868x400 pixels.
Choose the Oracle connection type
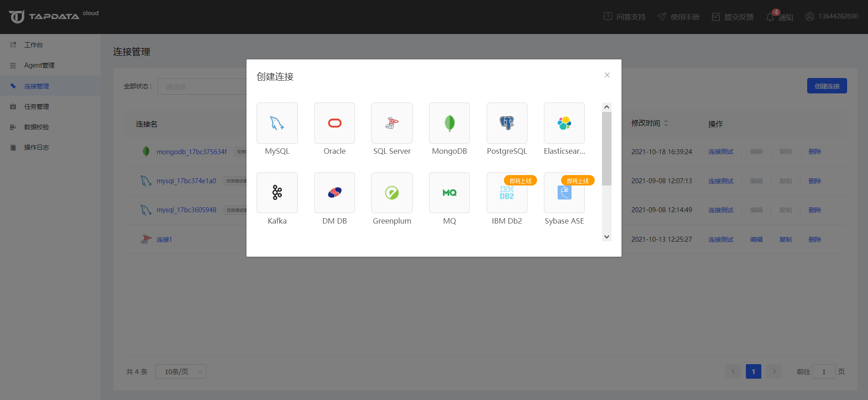click(x=335, y=123)
